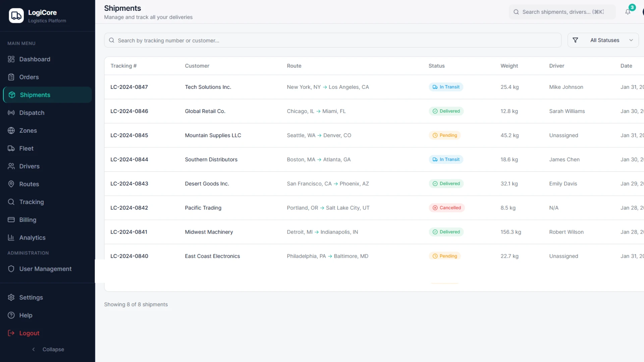Go to the Routes page
This screenshot has width=644, height=362.
47,184
